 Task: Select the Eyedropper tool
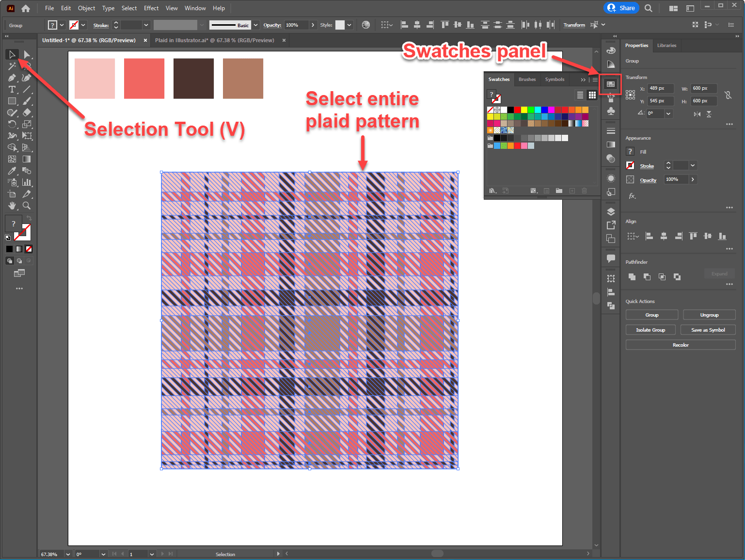tap(12, 171)
